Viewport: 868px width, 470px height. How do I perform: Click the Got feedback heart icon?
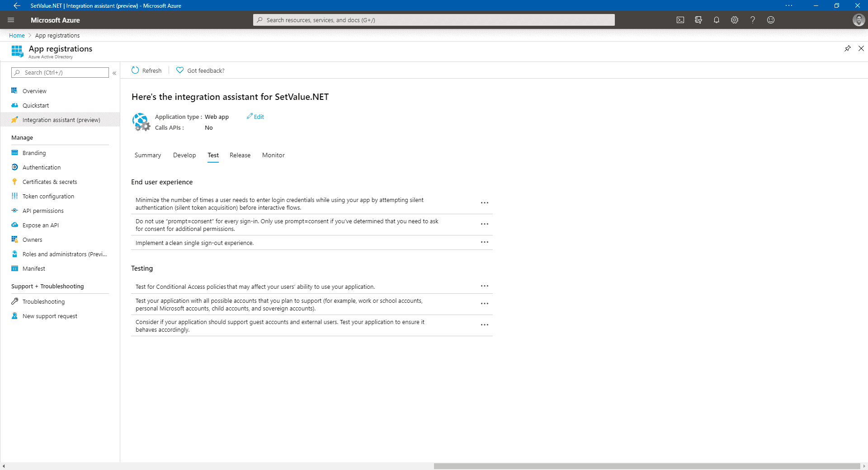point(180,70)
